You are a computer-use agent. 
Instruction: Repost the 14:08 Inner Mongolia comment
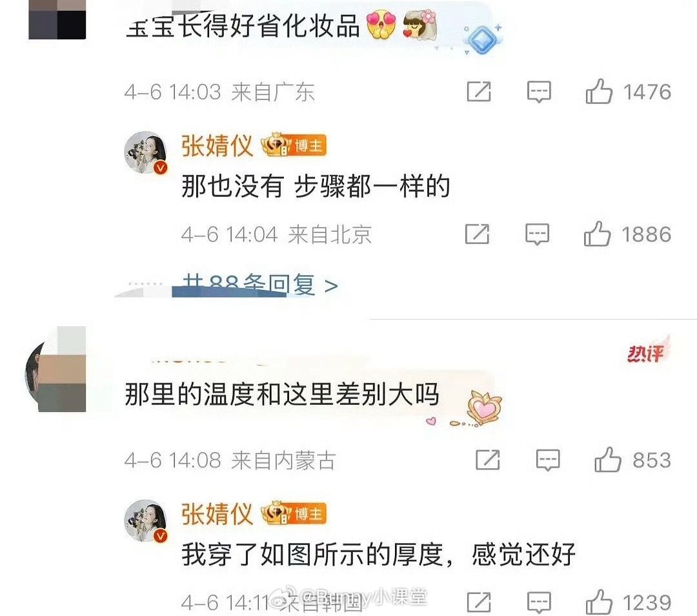[488, 460]
